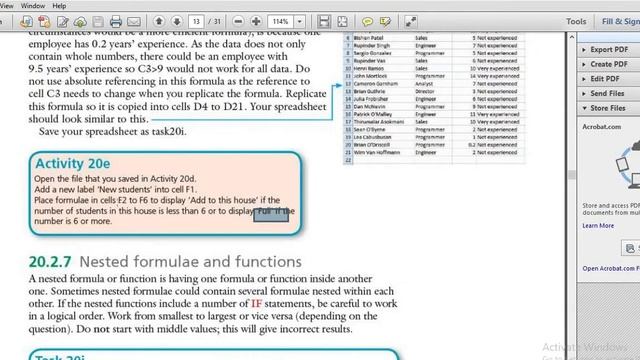640x360 pixels.
Task: Click the red 'IF' word in paragraph
Action: click(256, 304)
